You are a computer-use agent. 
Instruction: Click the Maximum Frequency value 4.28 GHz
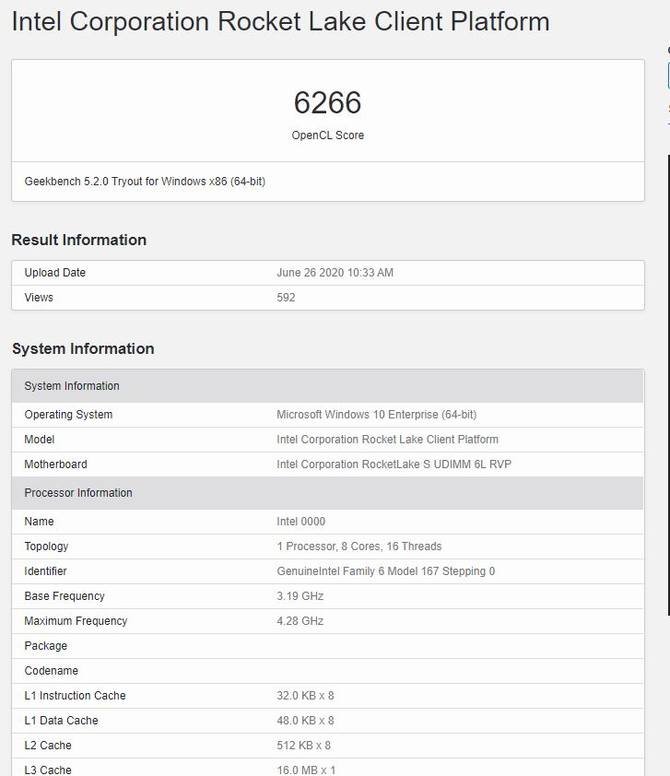point(300,622)
